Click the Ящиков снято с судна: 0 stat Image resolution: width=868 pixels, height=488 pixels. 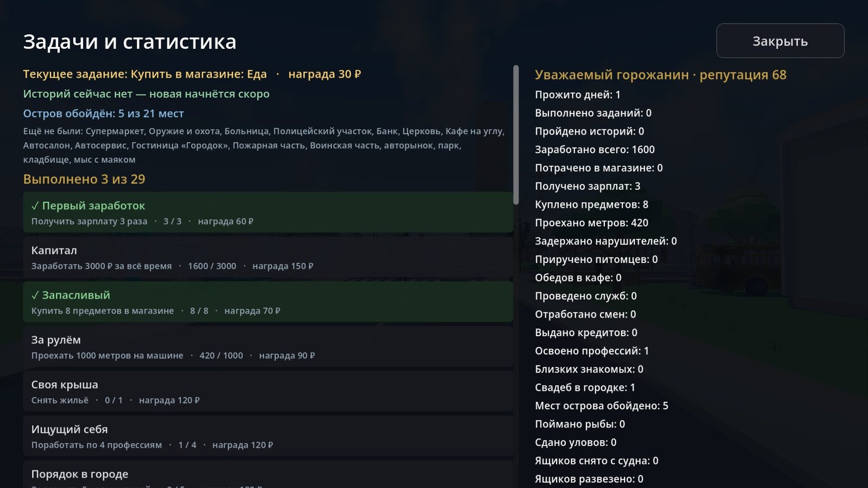597,461
